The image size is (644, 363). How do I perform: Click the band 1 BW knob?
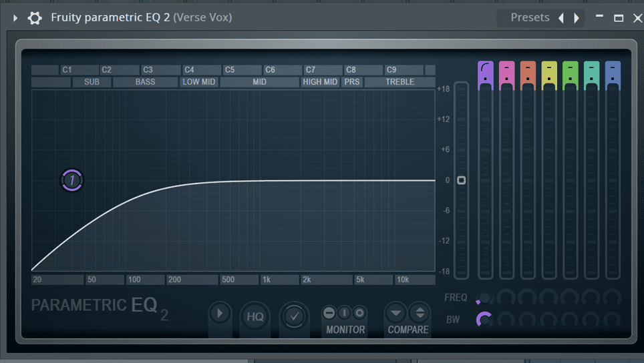click(484, 320)
